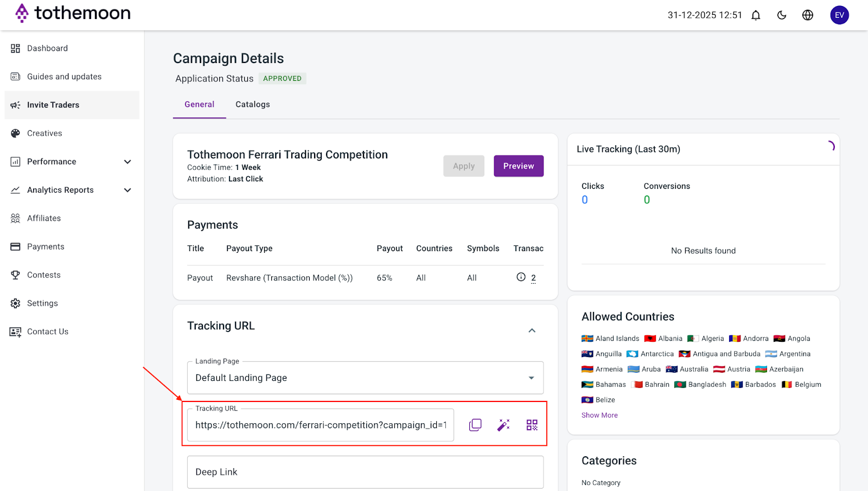
Task: Generate QR code for tracking URL
Action: click(532, 425)
